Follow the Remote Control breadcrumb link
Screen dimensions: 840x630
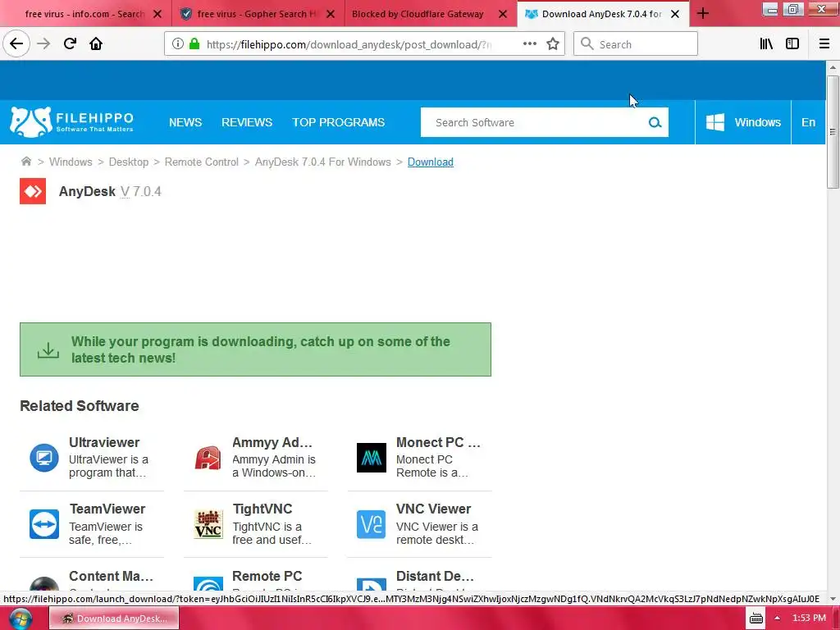pyautogui.click(x=202, y=162)
